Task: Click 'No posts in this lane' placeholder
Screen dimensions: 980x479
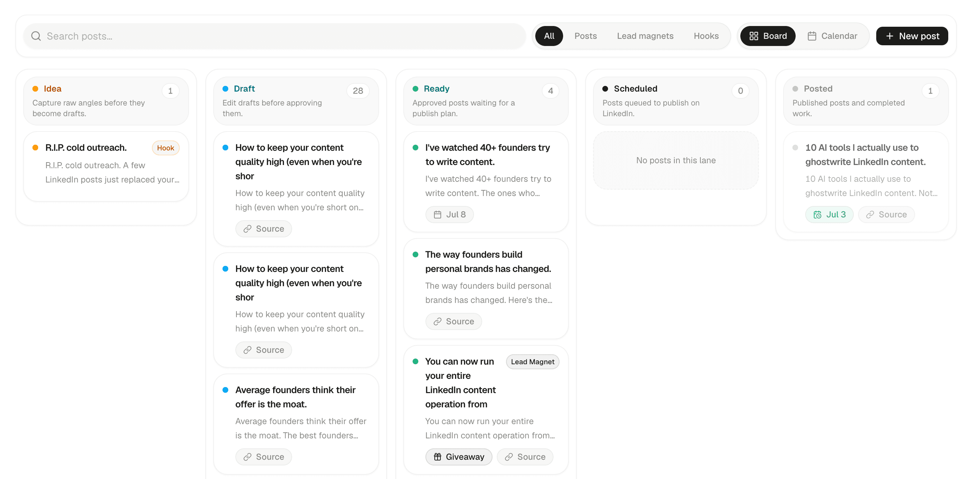Action: pos(676,160)
